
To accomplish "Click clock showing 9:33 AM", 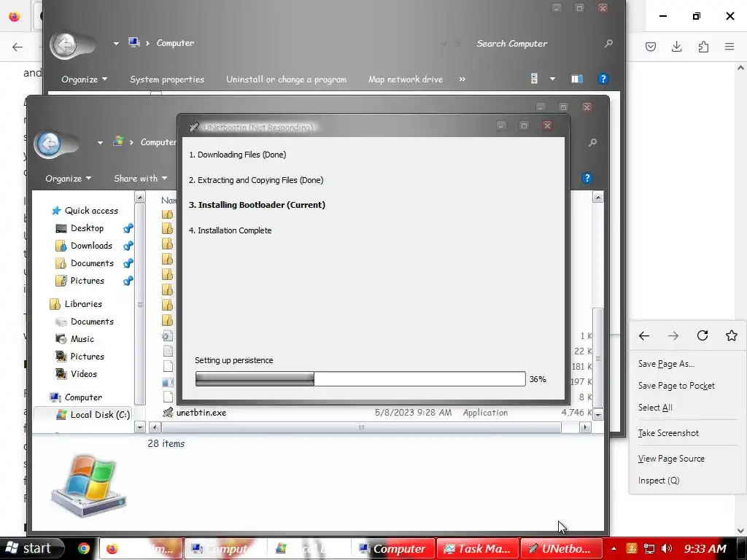I will click(x=705, y=548).
